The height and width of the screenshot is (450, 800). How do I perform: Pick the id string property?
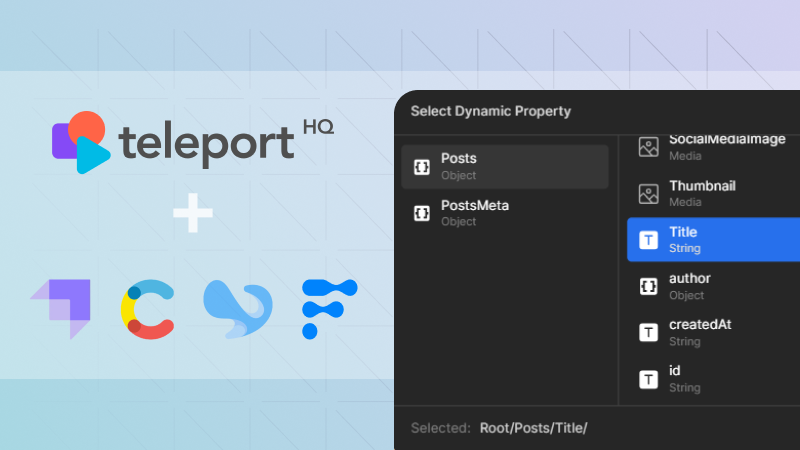click(713, 379)
